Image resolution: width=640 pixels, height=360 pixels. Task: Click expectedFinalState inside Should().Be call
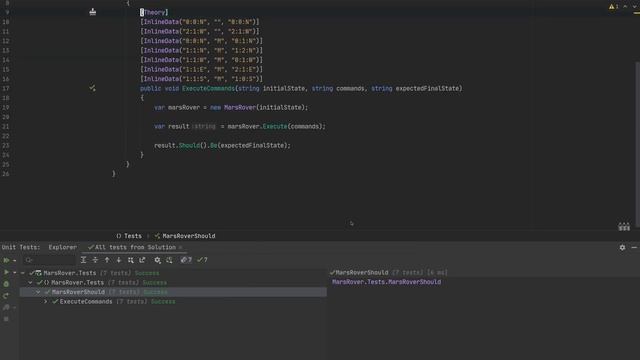[253, 145]
